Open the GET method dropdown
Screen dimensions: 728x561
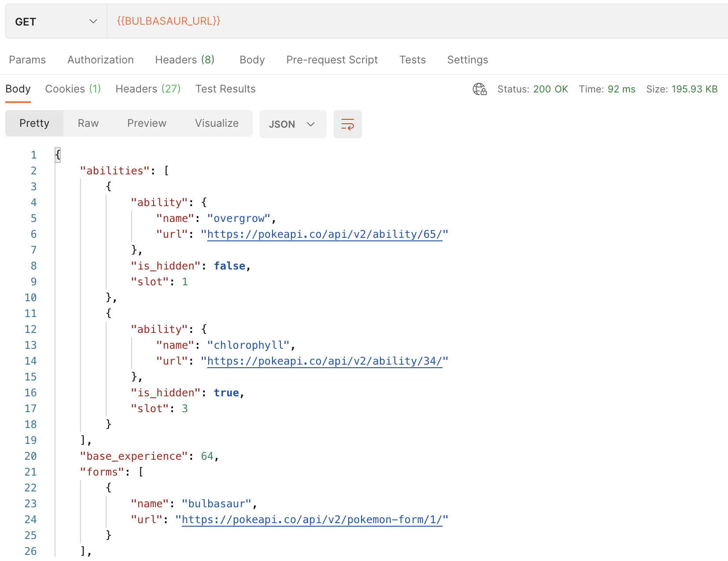(56, 22)
